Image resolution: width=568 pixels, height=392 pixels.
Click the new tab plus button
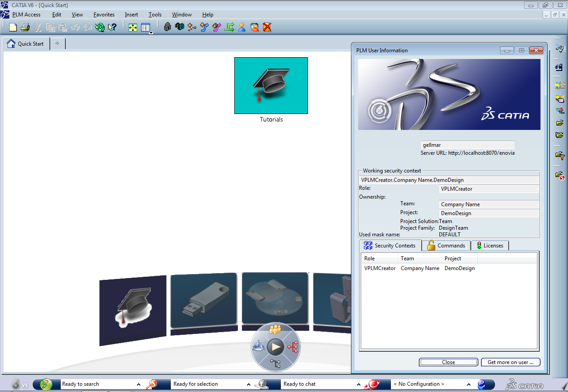coord(58,44)
